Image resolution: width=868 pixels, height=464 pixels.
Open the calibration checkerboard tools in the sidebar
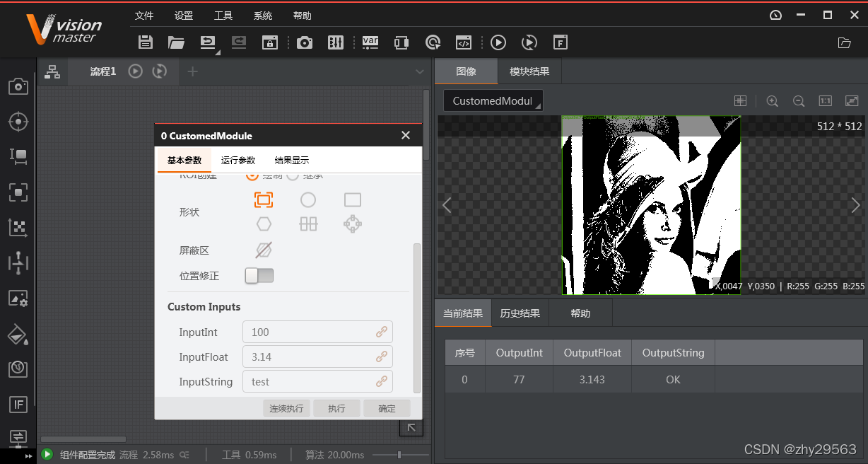pyautogui.click(x=18, y=227)
